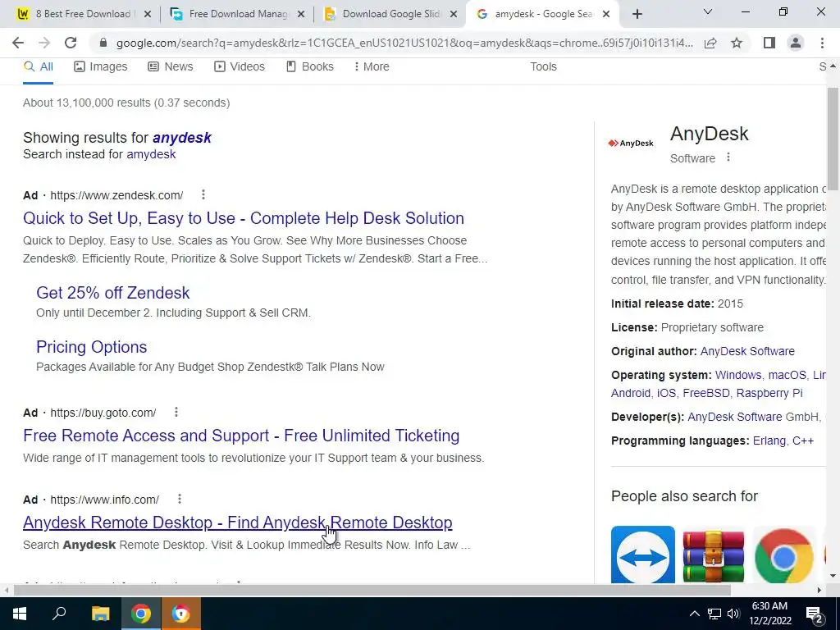Open a new browser tab

[x=637, y=14]
